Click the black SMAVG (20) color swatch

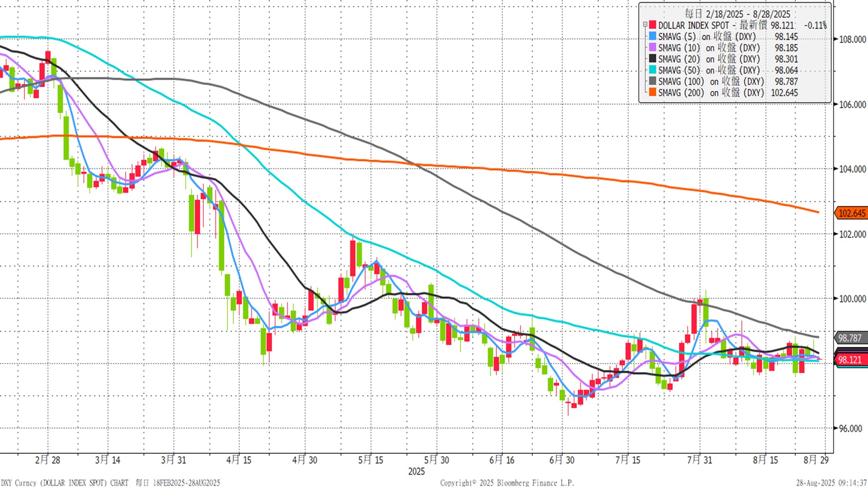pos(653,59)
